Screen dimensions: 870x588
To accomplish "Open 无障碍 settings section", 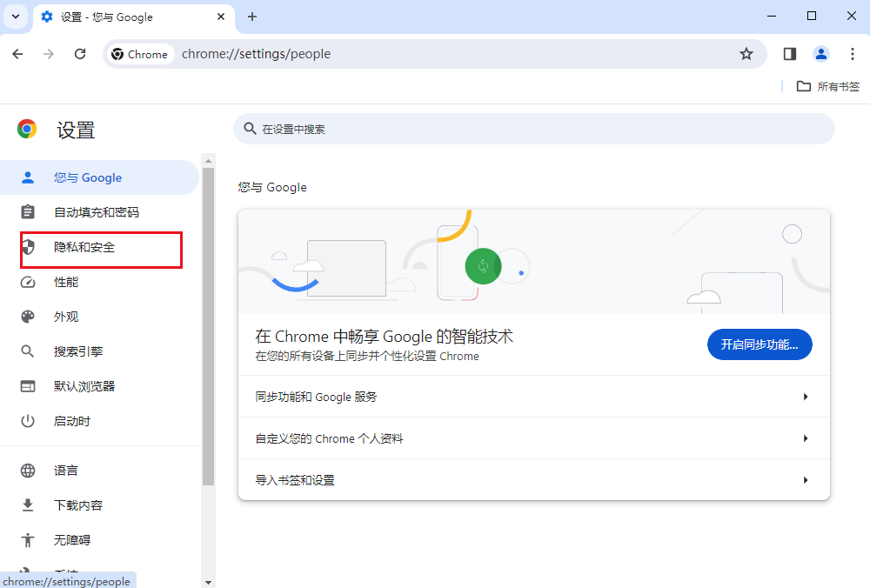I will coord(99,540).
